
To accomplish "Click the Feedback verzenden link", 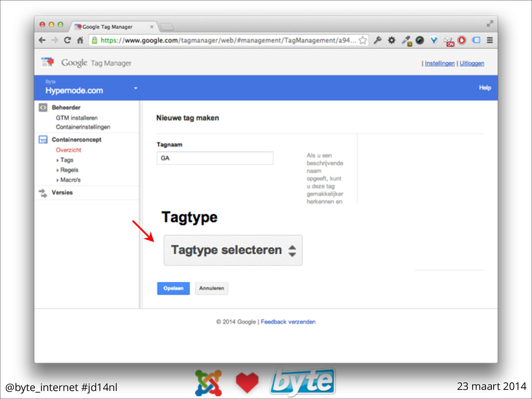I will pos(288,322).
